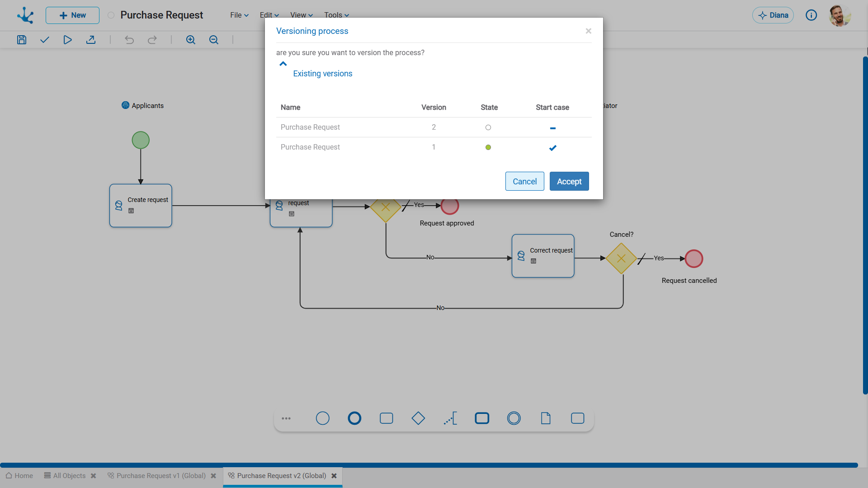This screenshot has height=488, width=868.
Task: Click the Run play triangle icon
Action: coord(67,40)
